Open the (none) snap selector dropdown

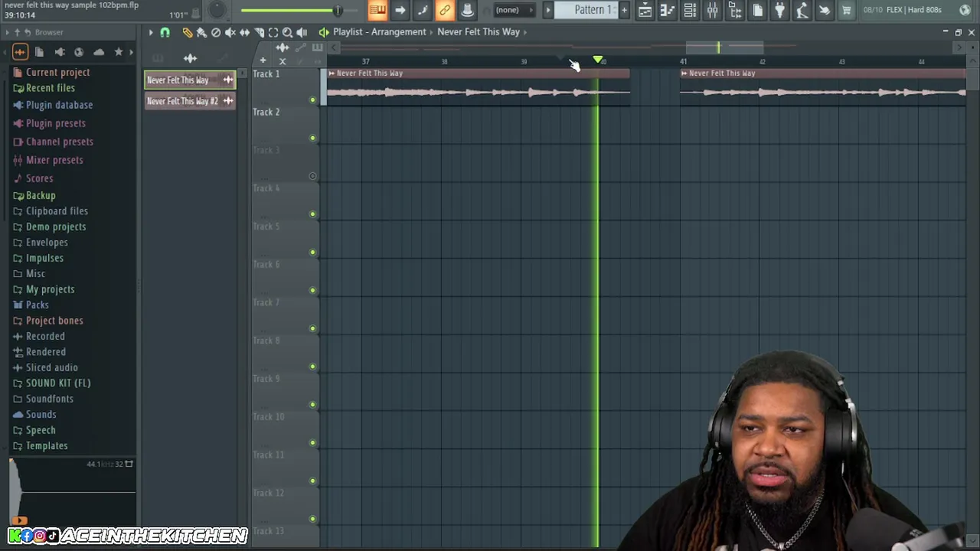coord(513,10)
